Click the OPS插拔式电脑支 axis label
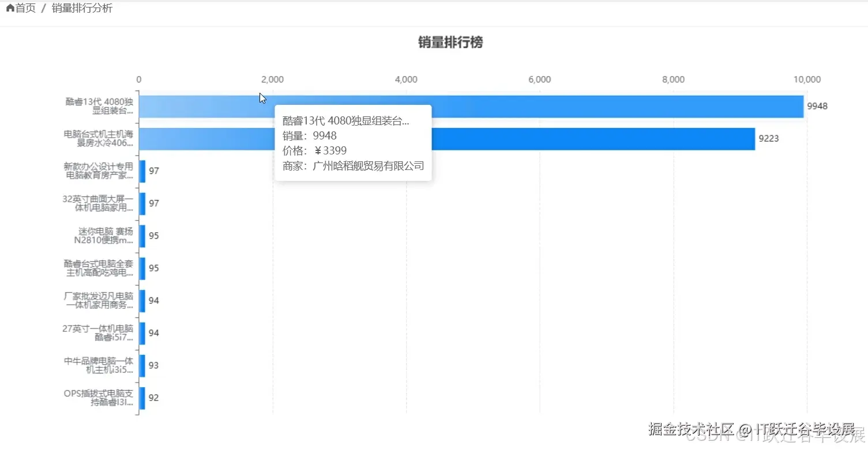868x450 pixels. (99, 398)
